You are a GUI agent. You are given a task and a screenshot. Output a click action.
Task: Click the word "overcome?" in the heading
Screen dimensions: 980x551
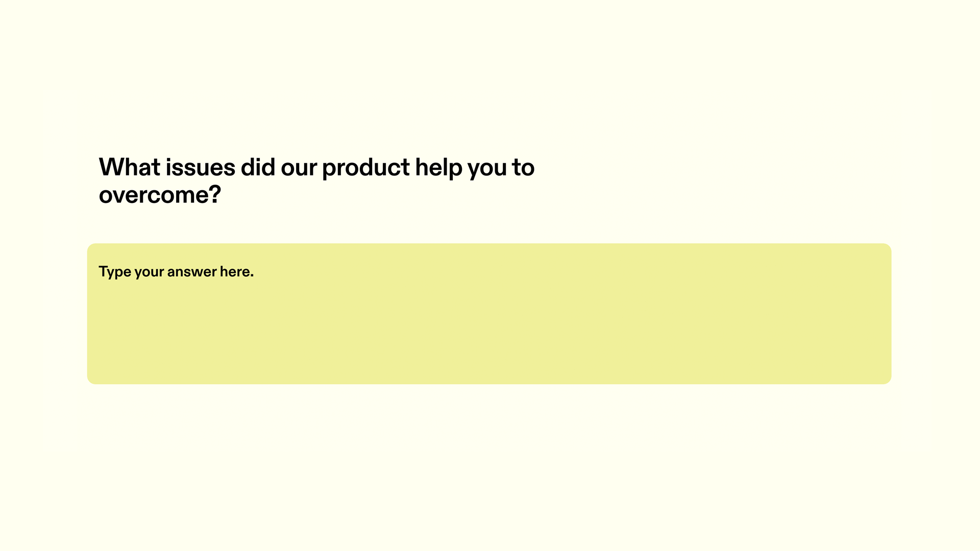(x=160, y=195)
